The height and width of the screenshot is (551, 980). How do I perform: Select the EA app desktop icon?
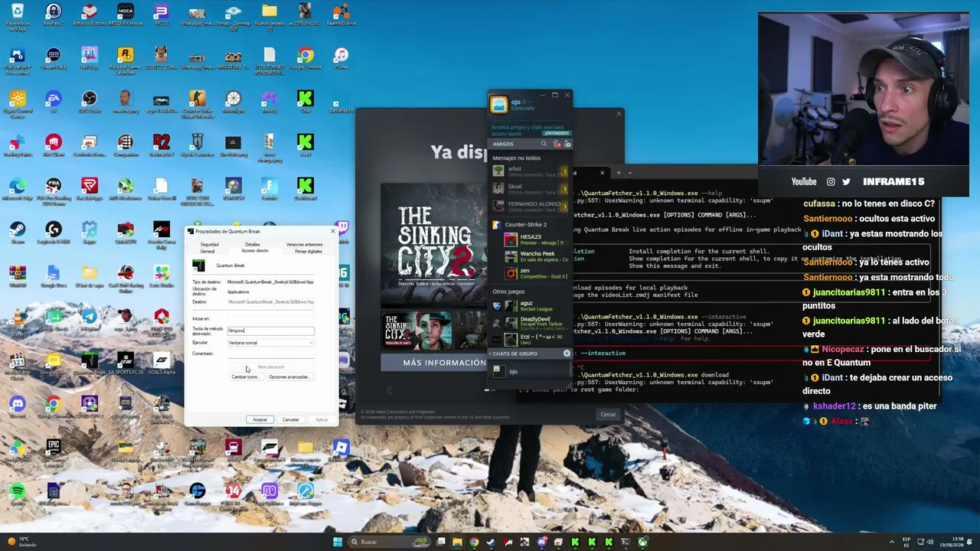click(53, 102)
